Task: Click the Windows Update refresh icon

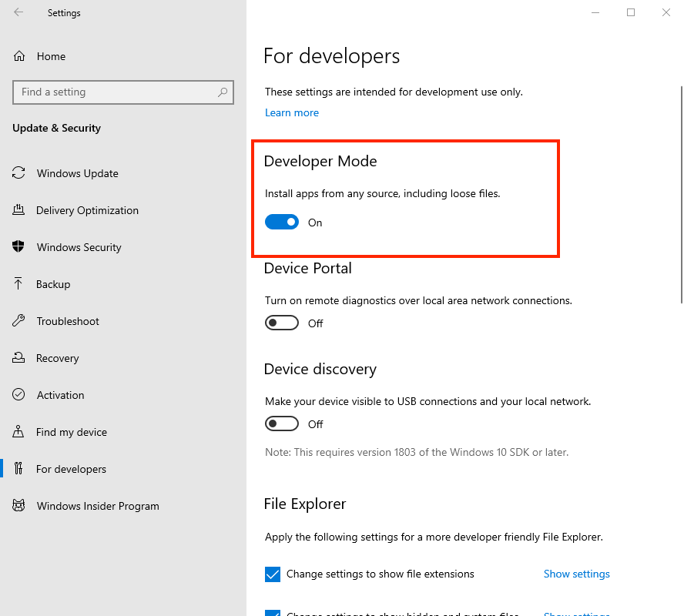Action: 18,173
